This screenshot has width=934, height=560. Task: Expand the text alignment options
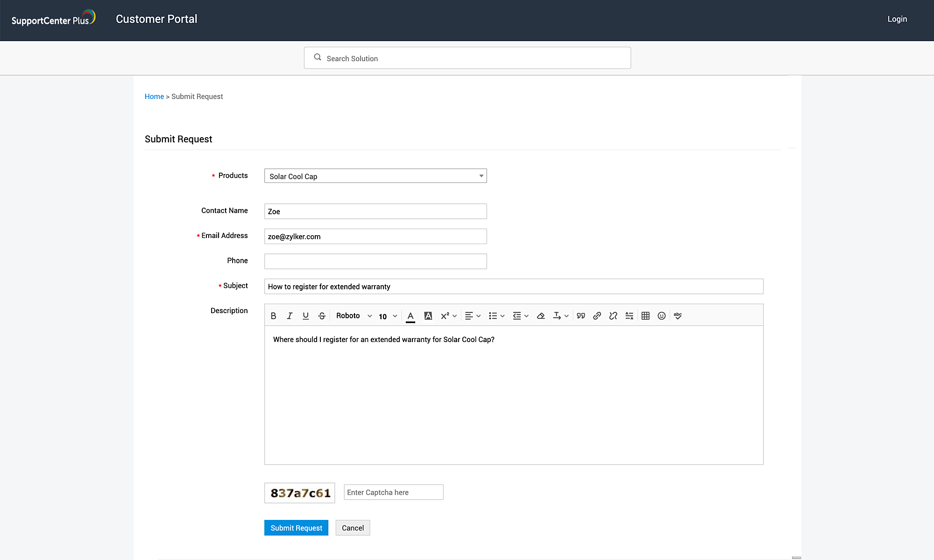473,316
